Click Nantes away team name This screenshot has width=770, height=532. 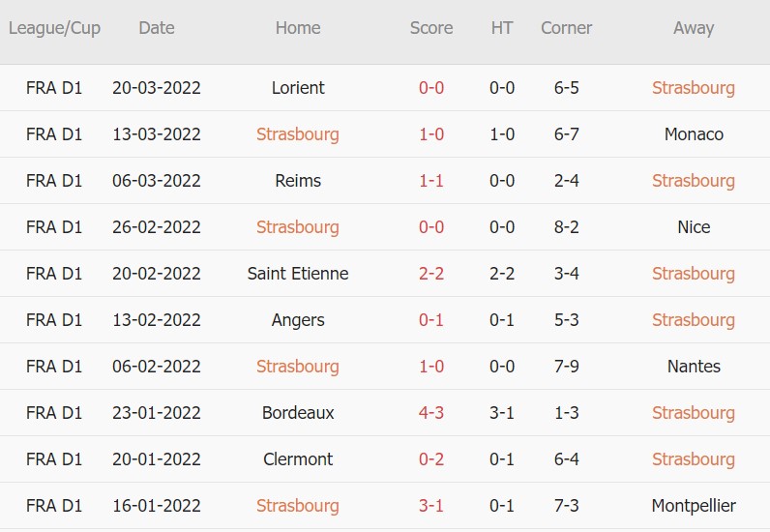694,367
